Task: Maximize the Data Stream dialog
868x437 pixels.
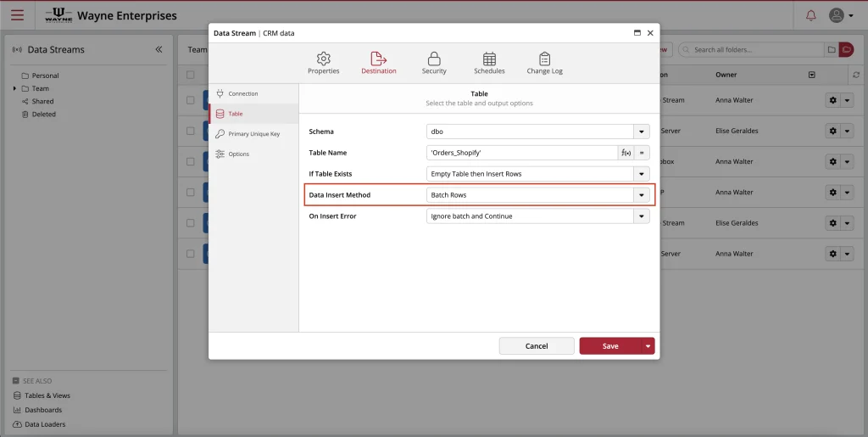Action: coord(637,33)
